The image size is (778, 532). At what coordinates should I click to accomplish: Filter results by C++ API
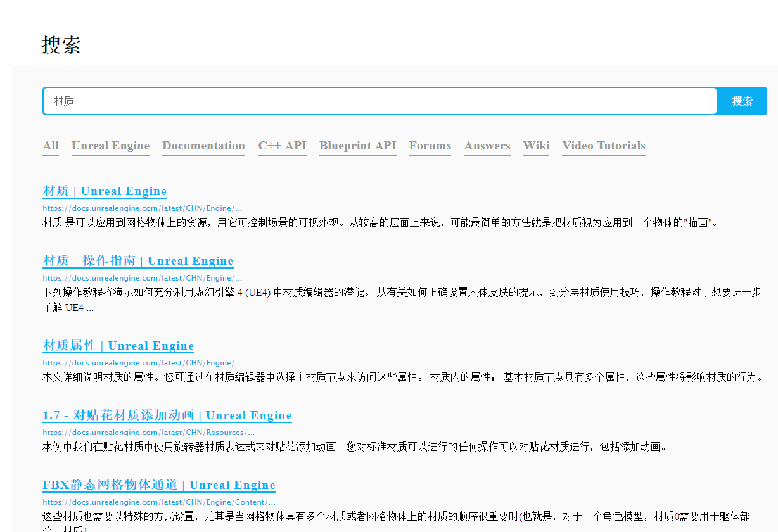pos(282,146)
